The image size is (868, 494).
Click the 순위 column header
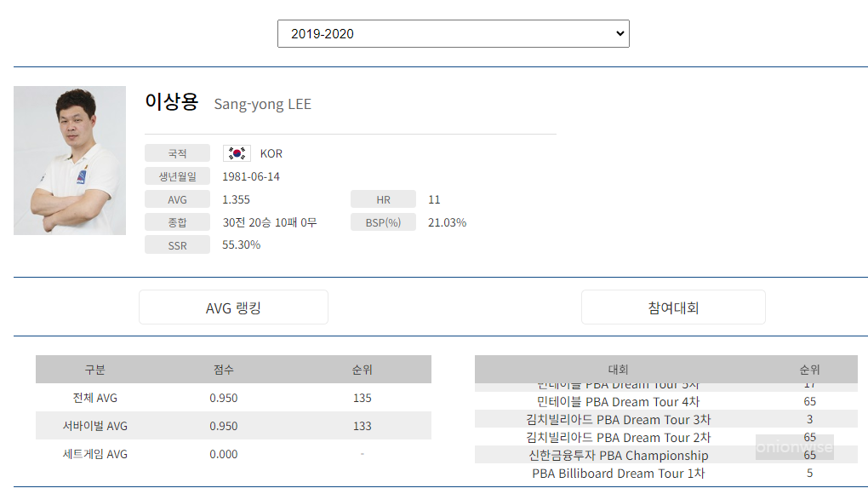(x=809, y=369)
